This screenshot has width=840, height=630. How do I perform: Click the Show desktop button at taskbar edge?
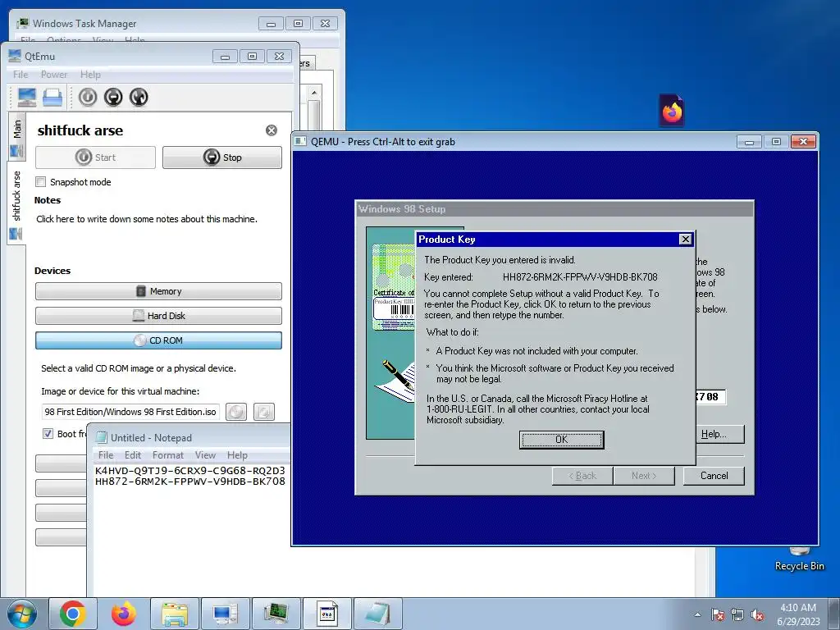(834, 614)
